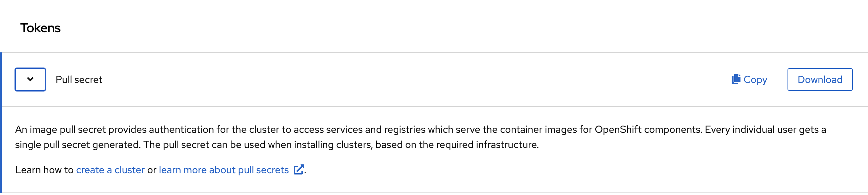The image size is (868, 195).
Task: Click the clipboard copy icon
Action: tap(735, 79)
